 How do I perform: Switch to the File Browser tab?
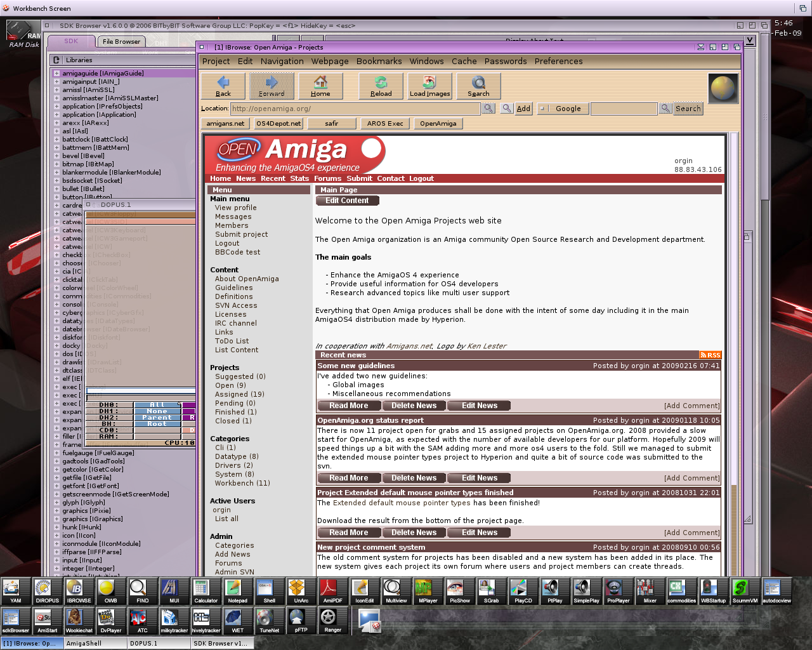click(121, 42)
